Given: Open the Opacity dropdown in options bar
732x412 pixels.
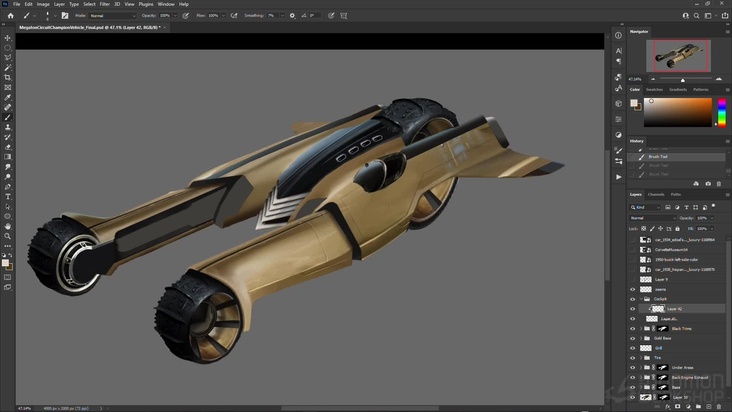Looking at the screenshot, I should 176,15.
